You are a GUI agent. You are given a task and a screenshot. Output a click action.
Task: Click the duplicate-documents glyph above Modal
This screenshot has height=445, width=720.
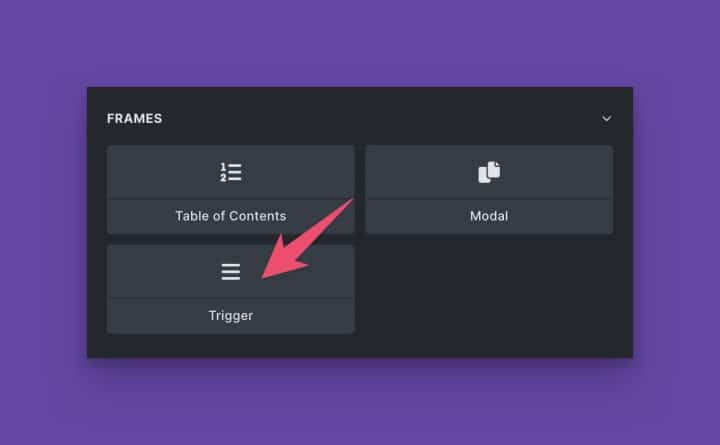click(489, 172)
